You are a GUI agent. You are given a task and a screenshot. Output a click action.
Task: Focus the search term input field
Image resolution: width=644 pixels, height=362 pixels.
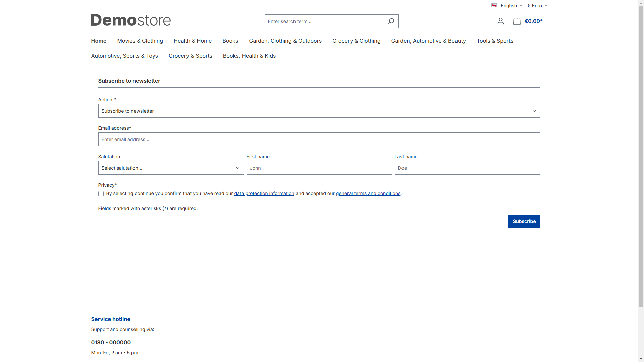coord(325,21)
